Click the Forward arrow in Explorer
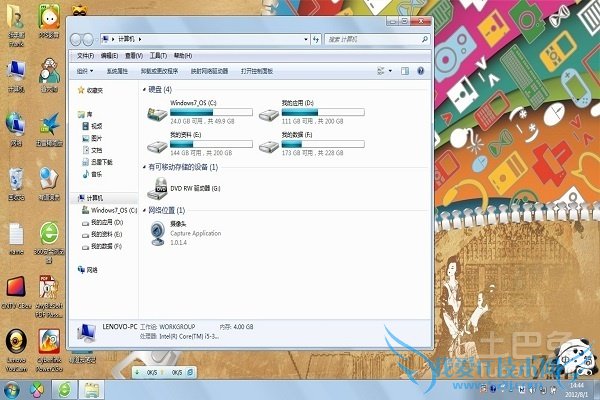 tap(88, 39)
